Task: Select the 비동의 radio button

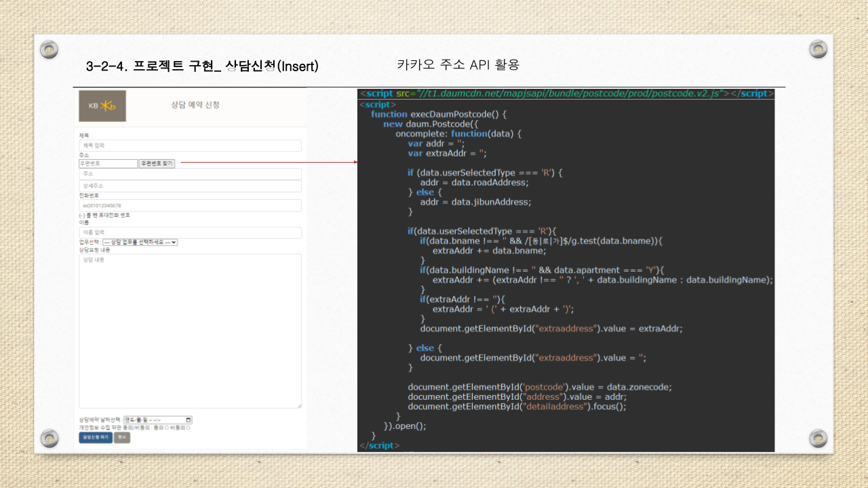Action: [x=189, y=428]
